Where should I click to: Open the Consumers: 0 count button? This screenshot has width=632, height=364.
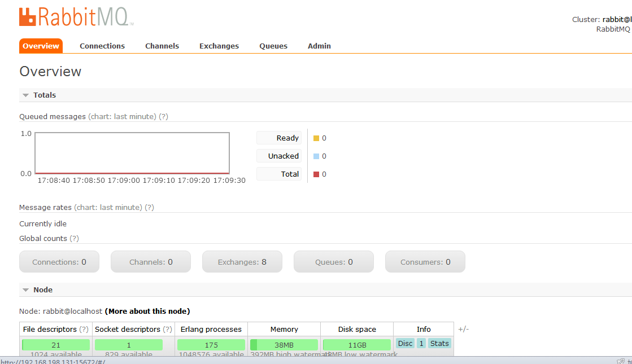click(x=425, y=262)
